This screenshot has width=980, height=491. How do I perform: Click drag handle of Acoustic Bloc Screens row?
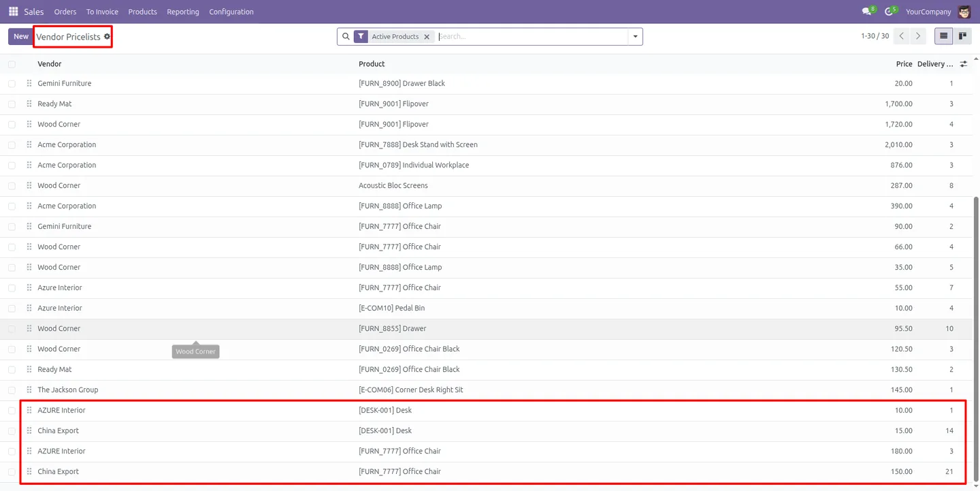[x=29, y=185]
